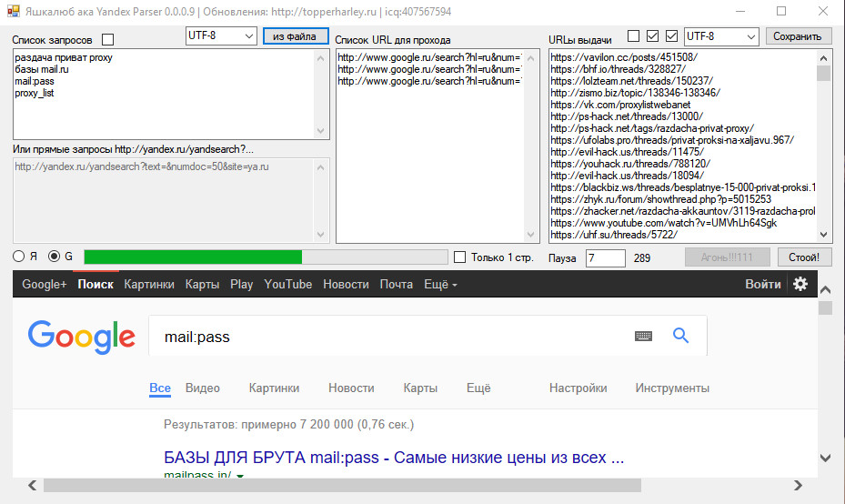Open Почта in Google top bar
This screenshot has width=845, height=504.
(x=396, y=284)
